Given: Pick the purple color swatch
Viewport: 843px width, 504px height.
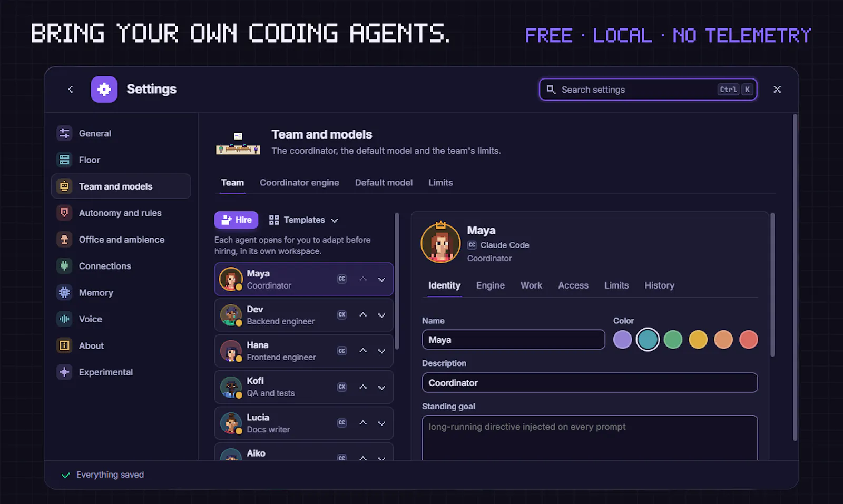Looking at the screenshot, I should [x=622, y=340].
